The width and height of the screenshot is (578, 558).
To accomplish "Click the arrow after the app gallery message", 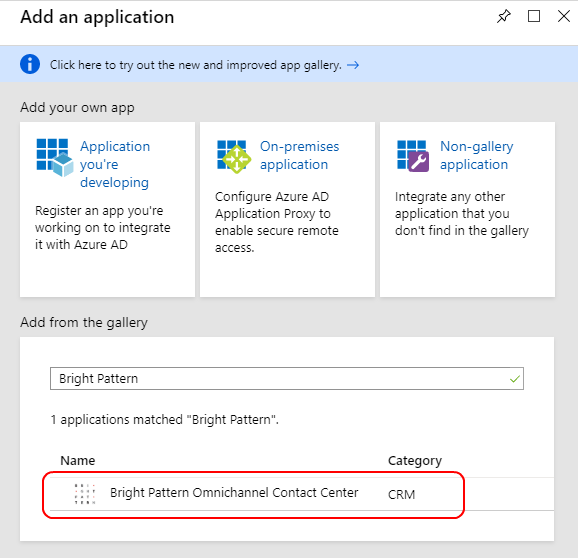I will 353,65.
